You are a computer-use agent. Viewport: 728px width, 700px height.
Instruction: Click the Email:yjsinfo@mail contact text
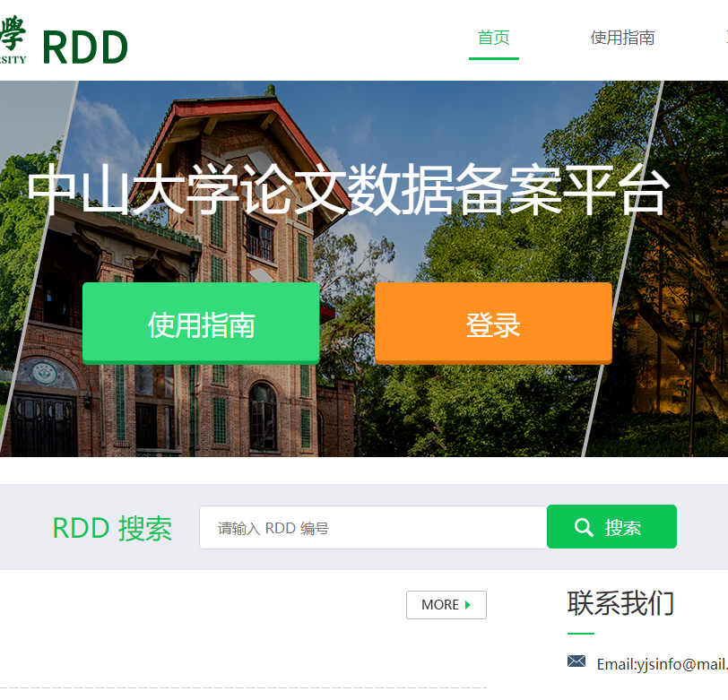pos(662,664)
